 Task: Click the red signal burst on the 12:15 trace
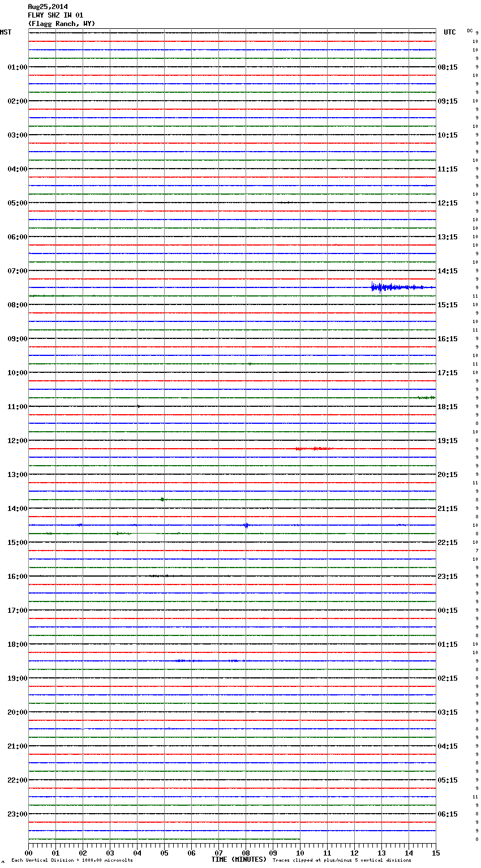(x=314, y=449)
